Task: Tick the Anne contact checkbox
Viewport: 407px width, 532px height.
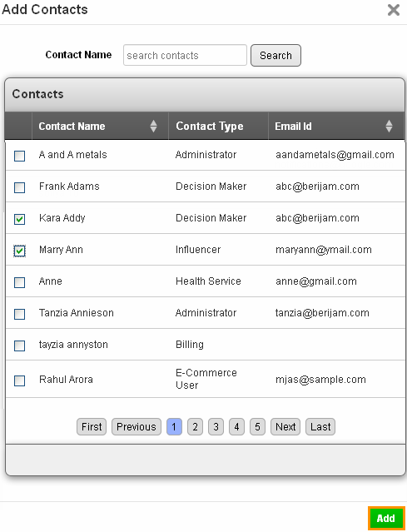Action: (20, 282)
